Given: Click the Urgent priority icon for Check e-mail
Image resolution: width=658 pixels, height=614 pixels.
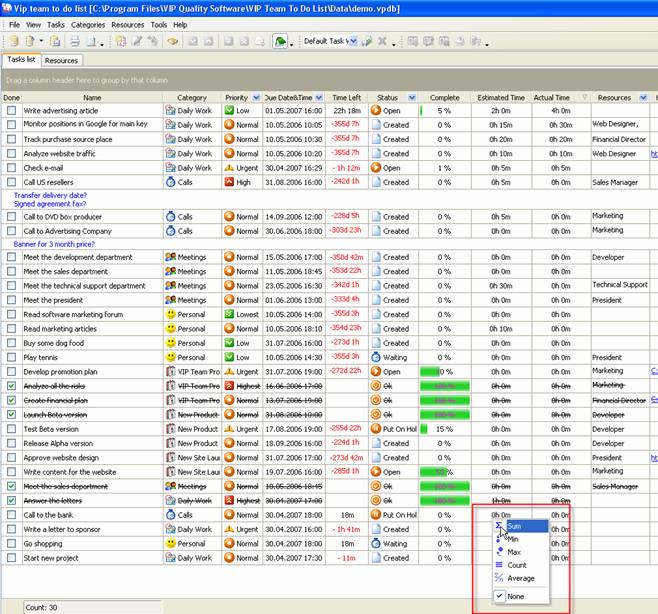Looking at the screenshot, I should pos(229,168).
